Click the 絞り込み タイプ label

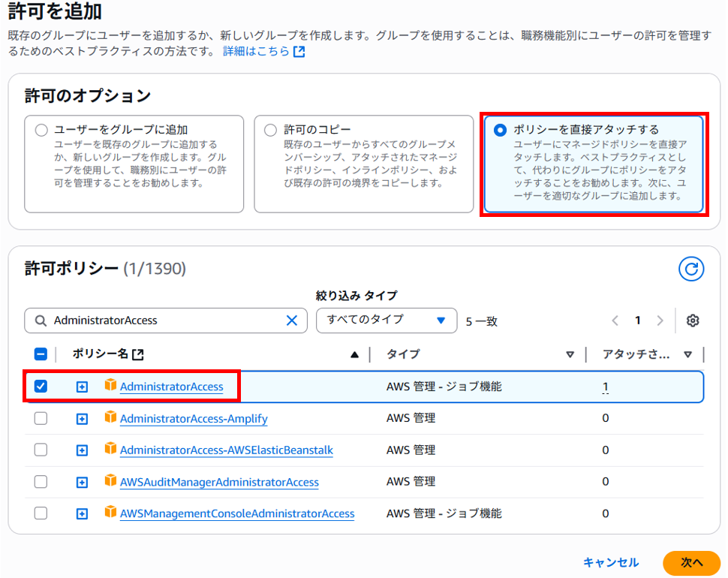pos(356,296)
